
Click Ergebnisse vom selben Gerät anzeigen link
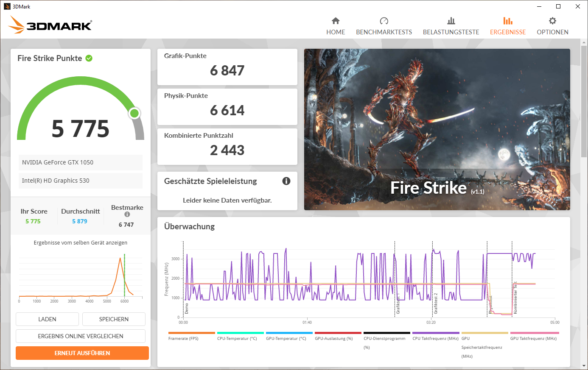pos(81,243)
